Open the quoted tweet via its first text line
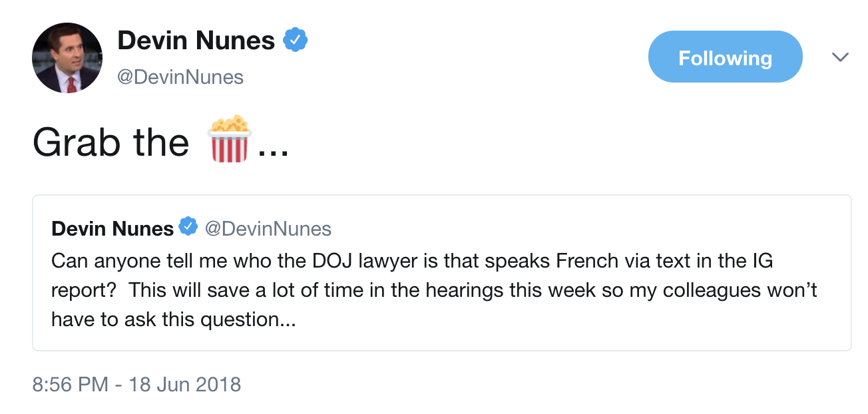 (412, 261)
